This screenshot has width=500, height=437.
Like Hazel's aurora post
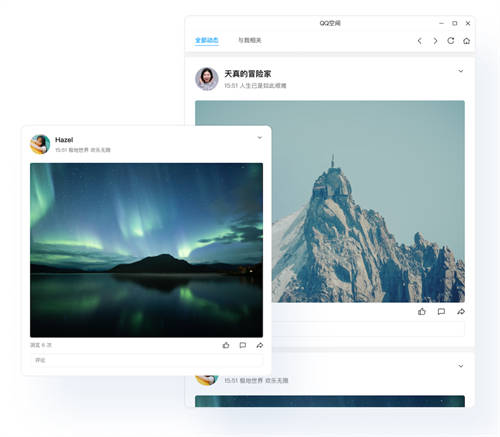pos(226,345)
